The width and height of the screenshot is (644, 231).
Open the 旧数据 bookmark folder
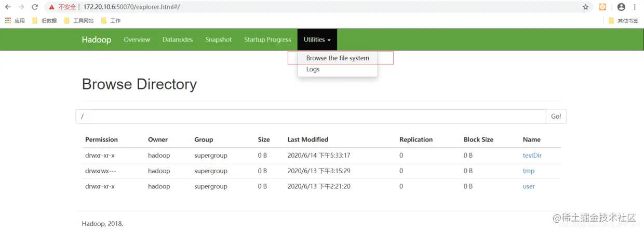[44, 21]
